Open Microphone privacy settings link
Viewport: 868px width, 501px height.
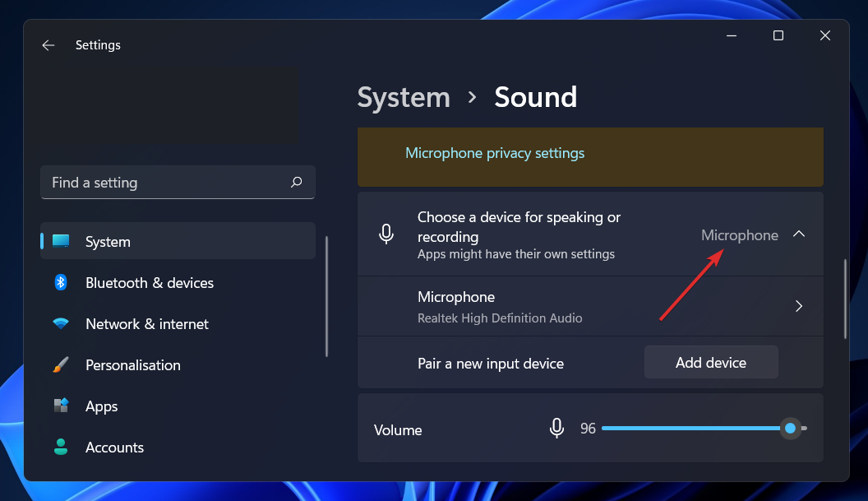(495, 153)
